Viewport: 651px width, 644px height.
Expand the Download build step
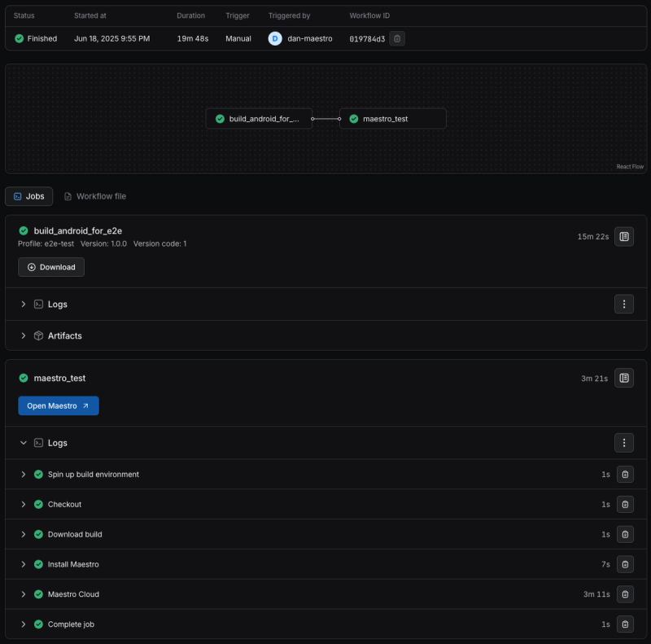[24, 534]
